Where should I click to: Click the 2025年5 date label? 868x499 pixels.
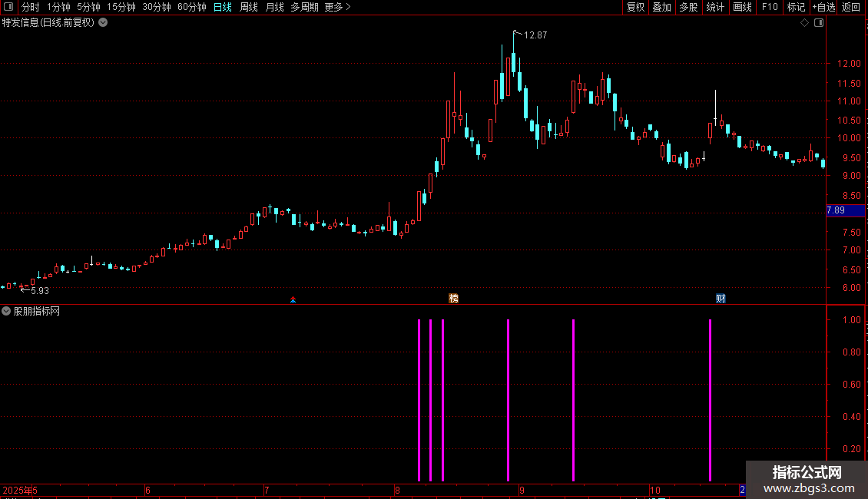click(20, 490)
